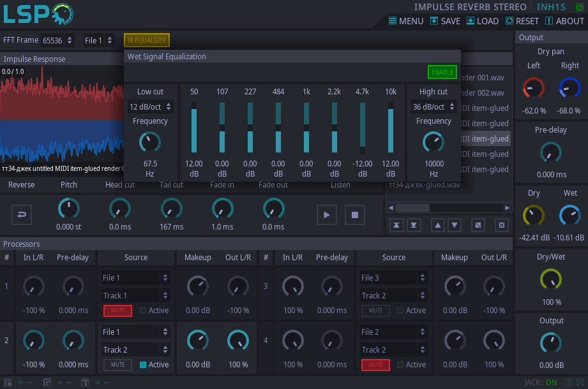Open processor 2 Track 2 dropdown
The image size is (588, 389).
pos(135,349)
